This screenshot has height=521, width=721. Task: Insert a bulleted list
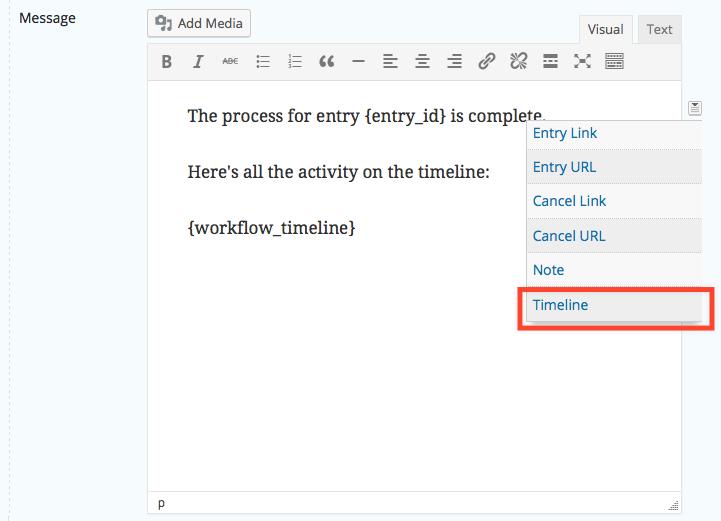(263, 62)
